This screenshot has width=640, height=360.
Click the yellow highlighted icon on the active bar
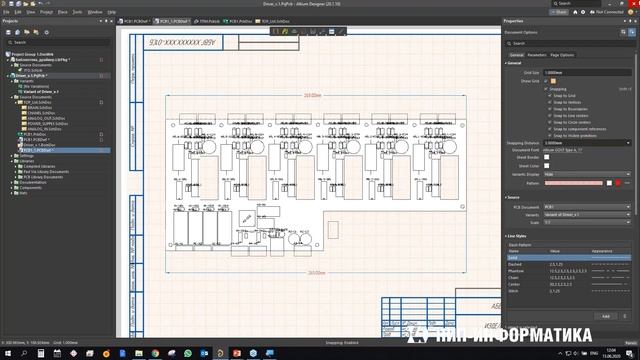[x=285, y=31]
